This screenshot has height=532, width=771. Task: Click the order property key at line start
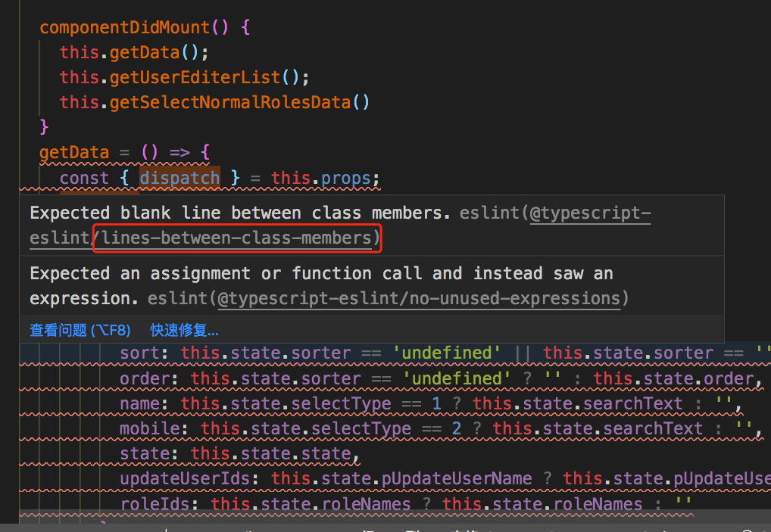click(145, 378)
